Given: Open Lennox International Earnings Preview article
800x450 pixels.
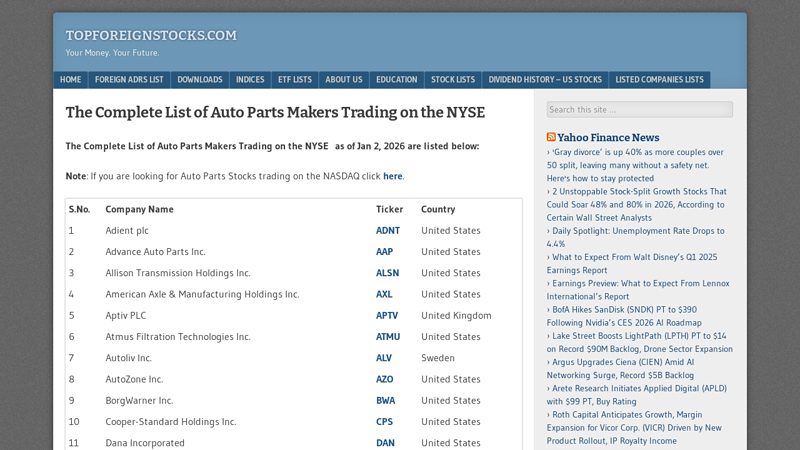Looking at the screenshot, I should point(638,290).
